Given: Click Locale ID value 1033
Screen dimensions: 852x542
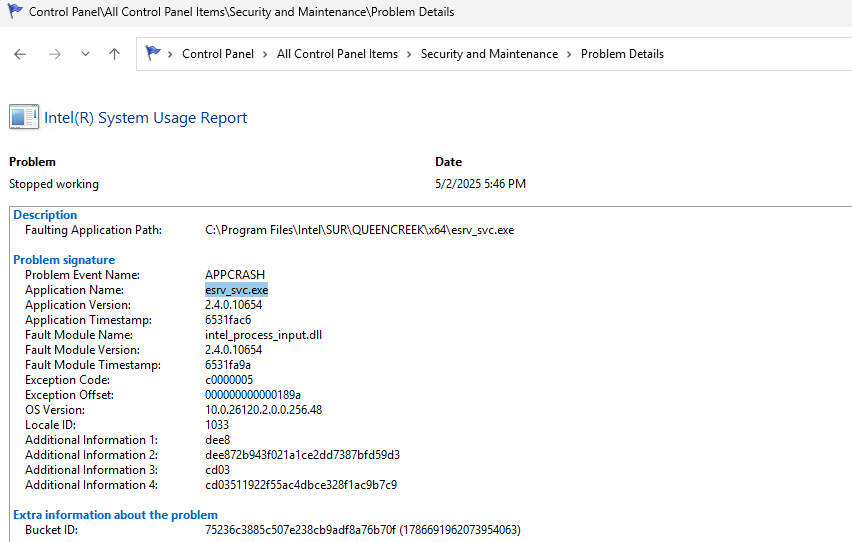Looking at the screenshot, I should tap(217, 425).
